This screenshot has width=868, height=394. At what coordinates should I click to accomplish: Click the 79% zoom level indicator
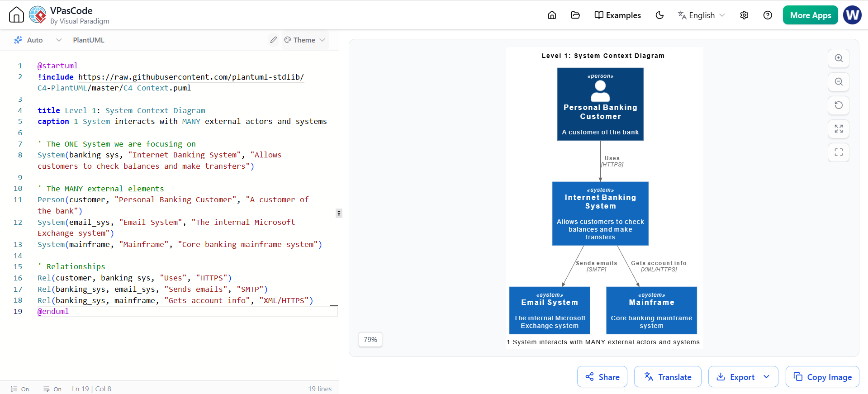tap(370, 340)
